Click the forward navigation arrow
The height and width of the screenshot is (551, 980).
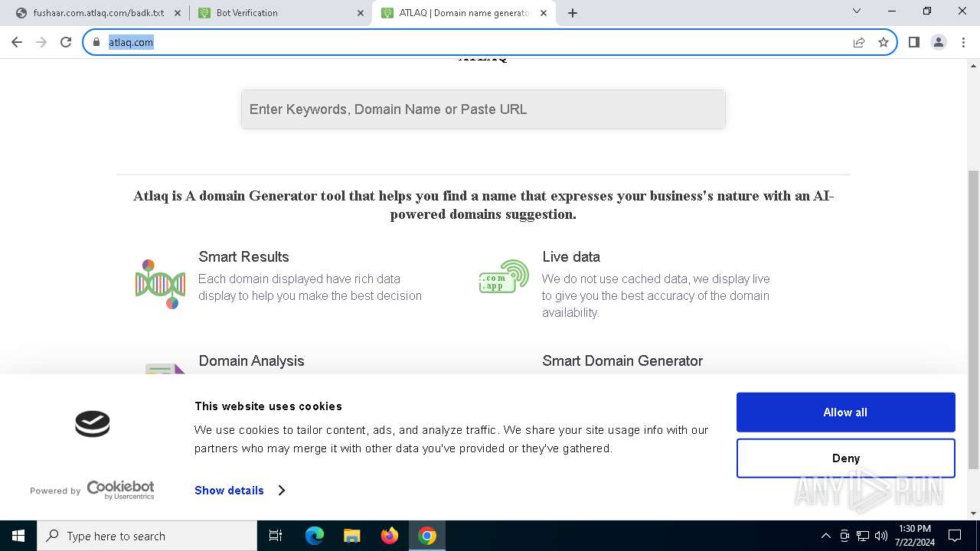[41, 42]
